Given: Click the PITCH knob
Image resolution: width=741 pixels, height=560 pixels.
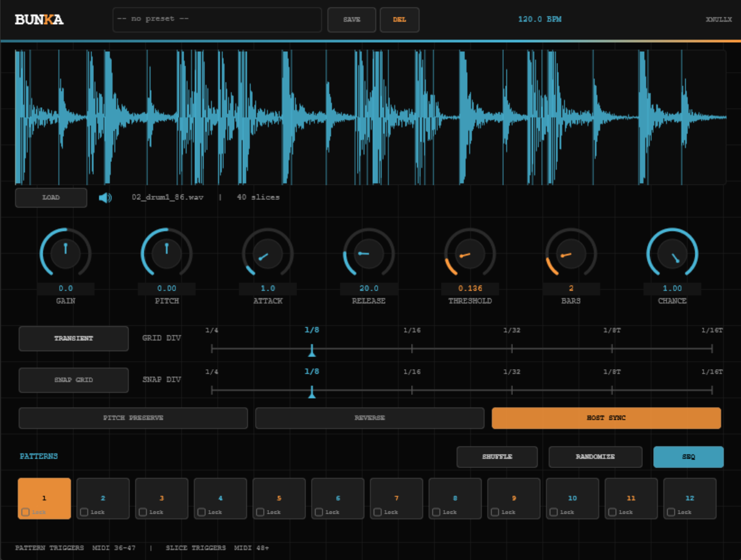Looking at the screenshot, I should 167,254.
